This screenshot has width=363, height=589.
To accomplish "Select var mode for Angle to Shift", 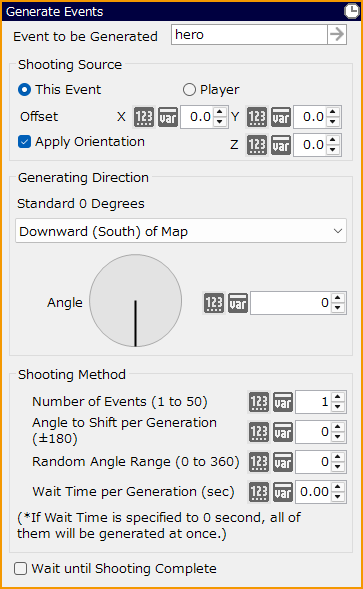I will [x=283, y=432].
